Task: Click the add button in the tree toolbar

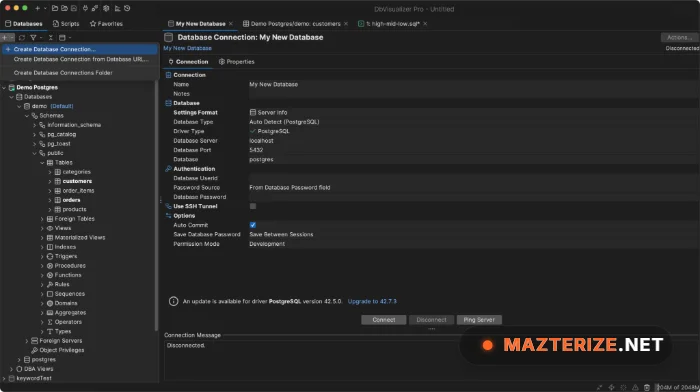Action: (5, 38)
